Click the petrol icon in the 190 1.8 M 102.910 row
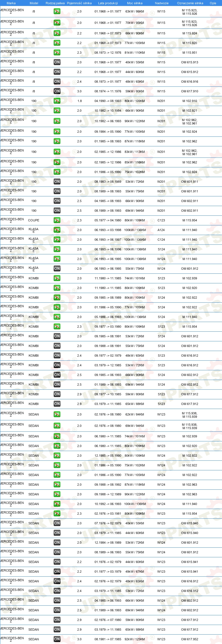 pyautogui.click(x=57, y=101)
